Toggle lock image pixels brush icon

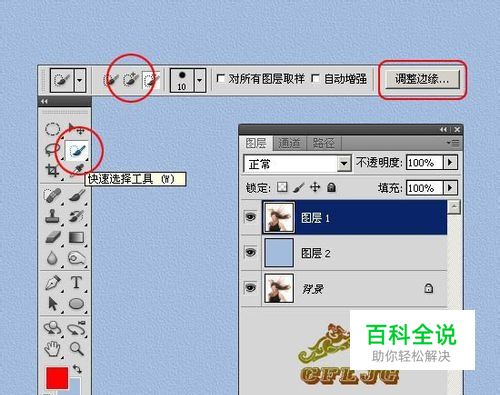point(299,188)
